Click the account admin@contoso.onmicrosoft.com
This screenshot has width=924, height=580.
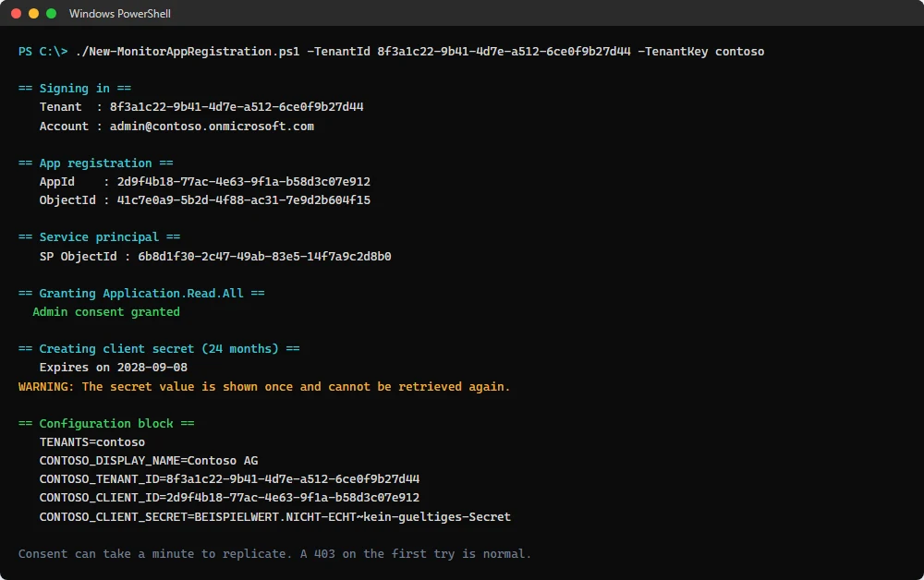point(212,126)
